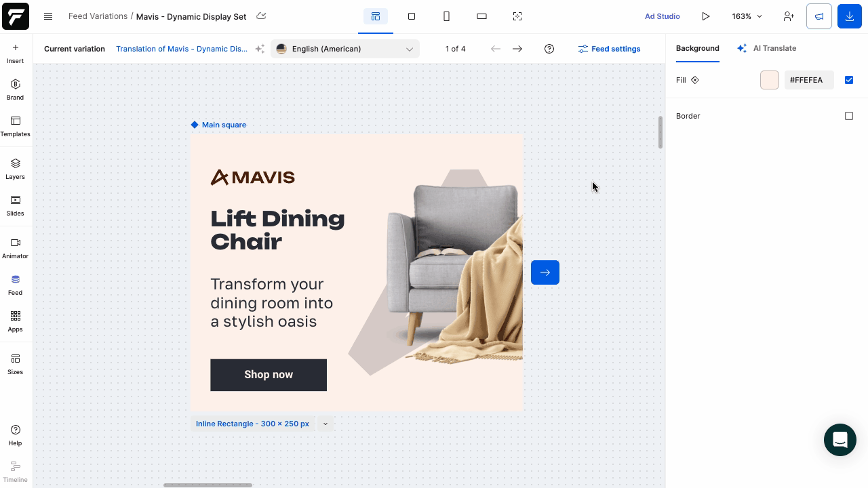Select the Mavis logo in design
This screenshot has height=488, width=868.
253,178
